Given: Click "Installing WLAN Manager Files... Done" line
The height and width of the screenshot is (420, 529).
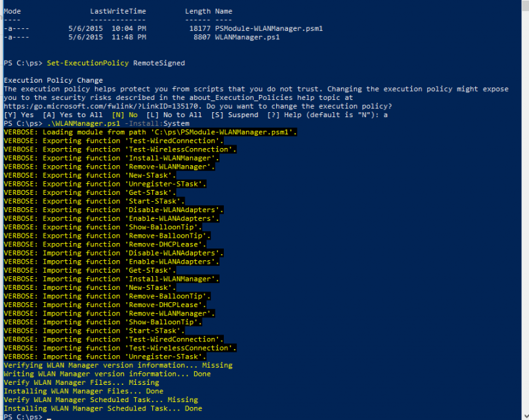Looking at the screenshot, I should point(83,391).
